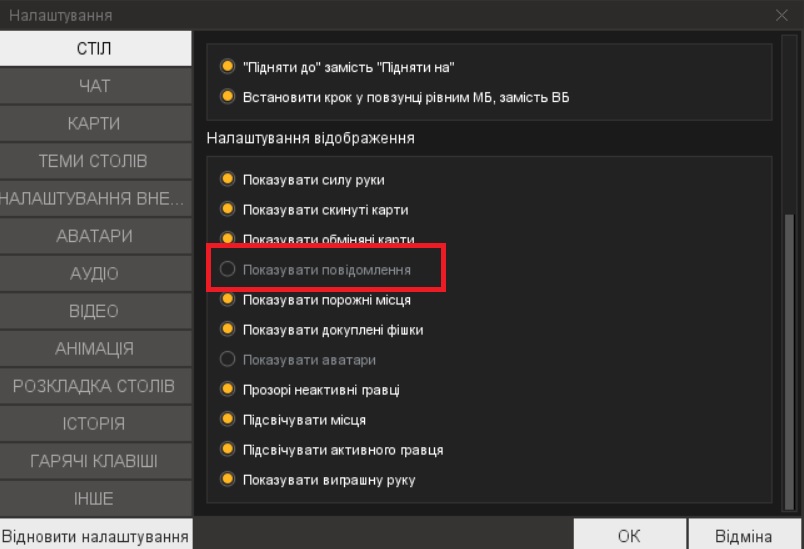Click "Відновити налаштування" button

point(96,536)
